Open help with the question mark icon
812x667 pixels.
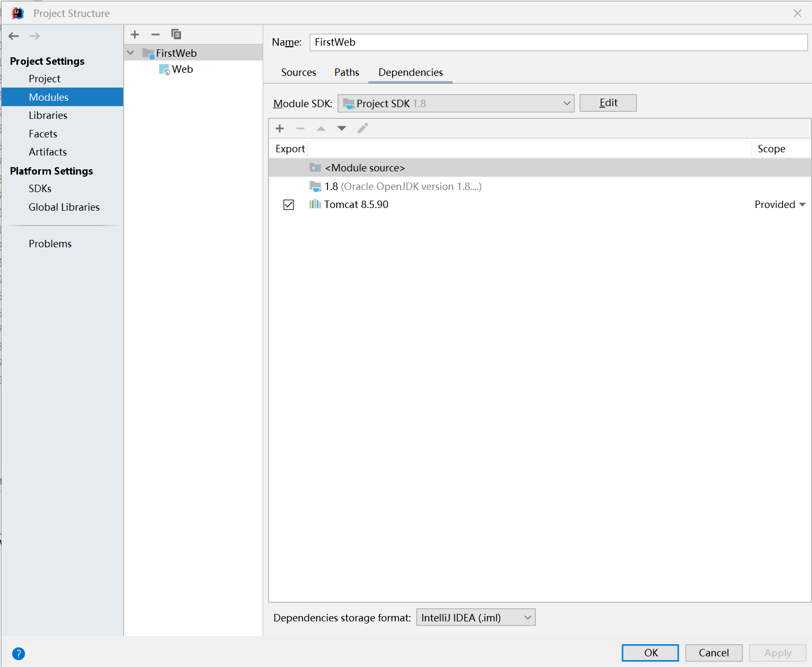[19, 654]
